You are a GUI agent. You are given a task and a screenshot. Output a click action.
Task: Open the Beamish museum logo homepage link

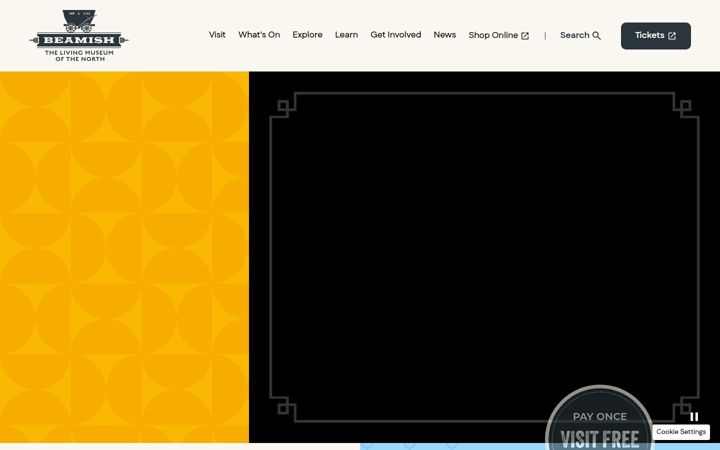click(x=79, y=35)
